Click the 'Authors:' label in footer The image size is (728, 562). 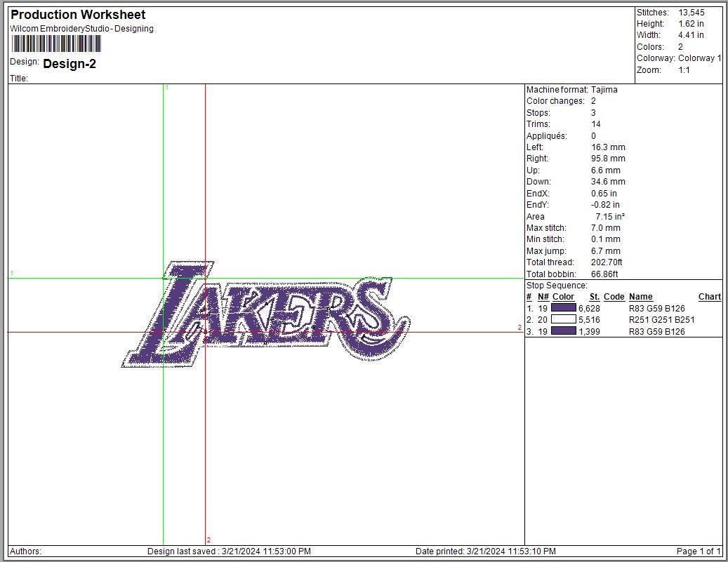click(25, 551)
